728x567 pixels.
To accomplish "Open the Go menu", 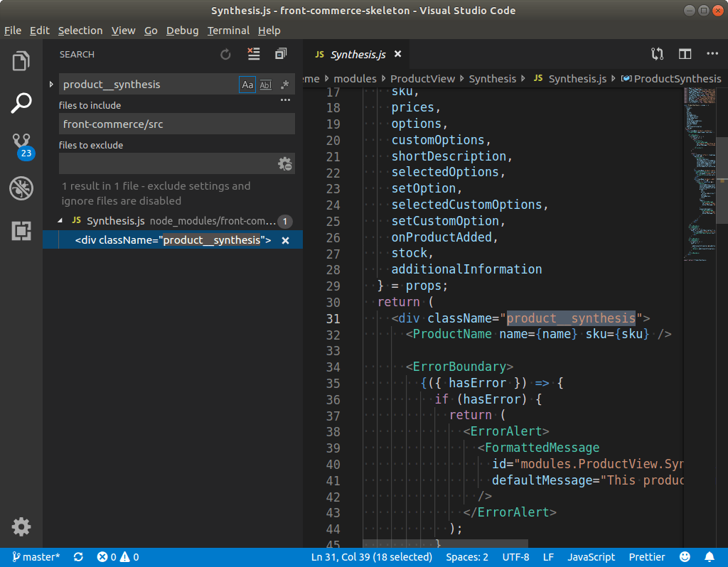I will 151,31.
